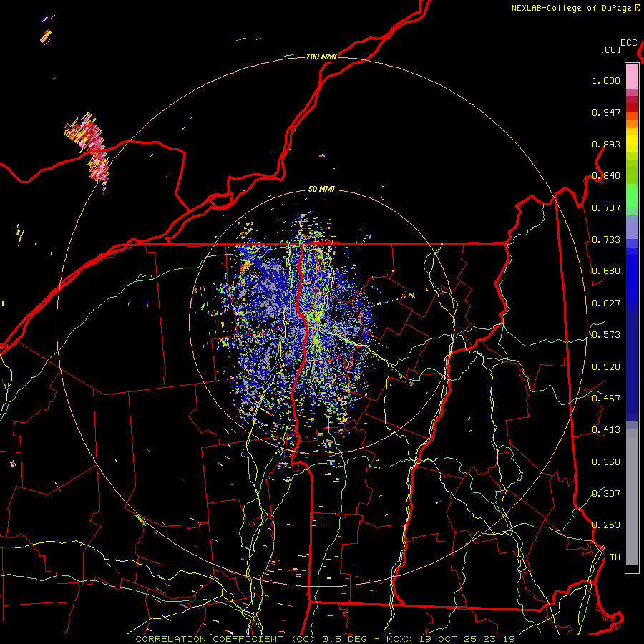Select the 0.253 legend value
Viewport: 644px width, 644px height.
[x=606, y=525]
